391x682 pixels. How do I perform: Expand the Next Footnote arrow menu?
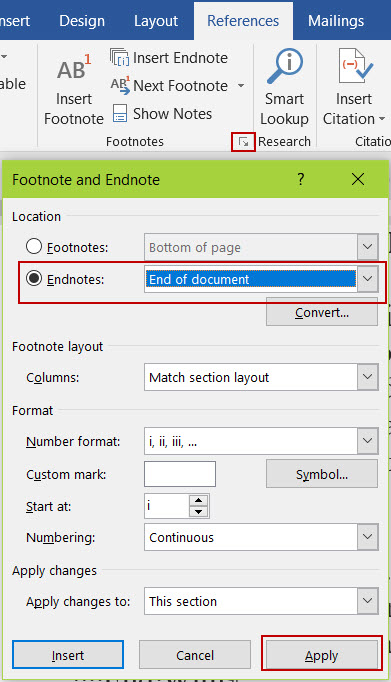point(241,86)
